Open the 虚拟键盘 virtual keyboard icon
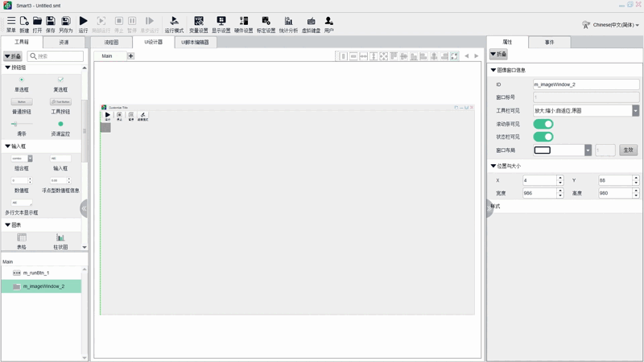Image resolution: width=644 pixels, height=362 pixels. (x=311, y=21)
